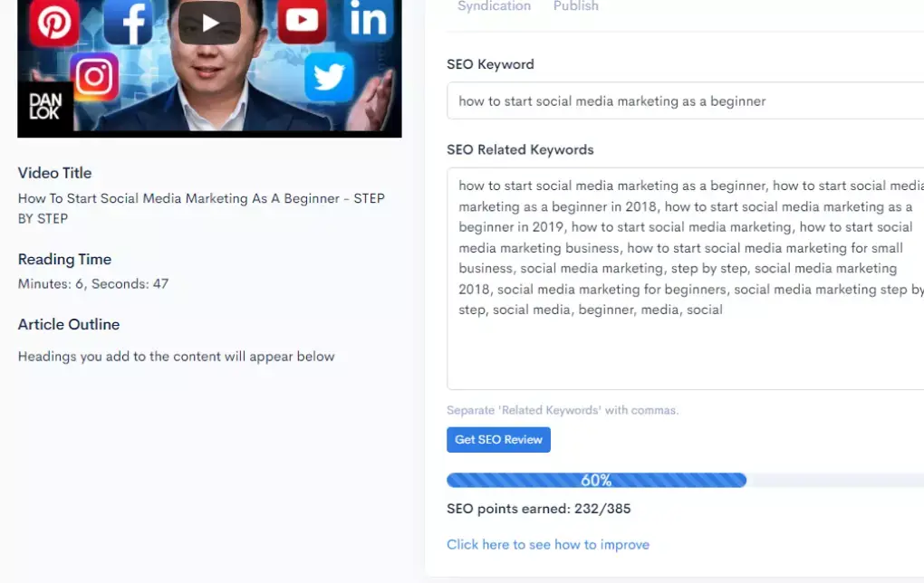Click the Video Title heading

(x=54, y=173)
